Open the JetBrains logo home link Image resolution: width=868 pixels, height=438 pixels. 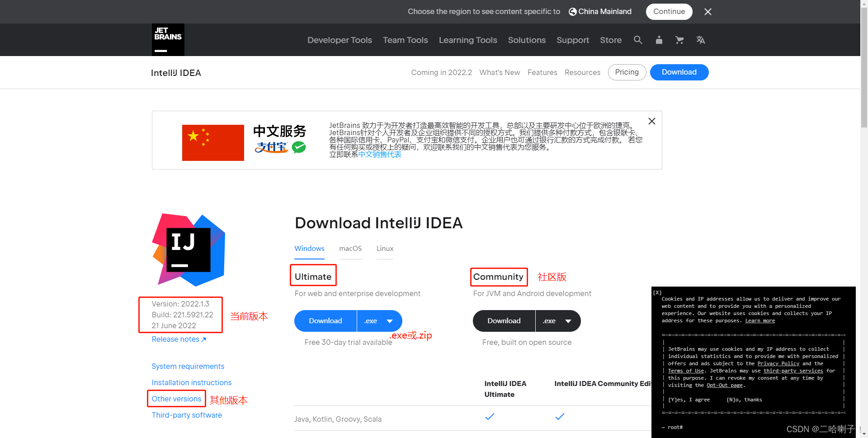pyautogui.click(x=168, y=40)
